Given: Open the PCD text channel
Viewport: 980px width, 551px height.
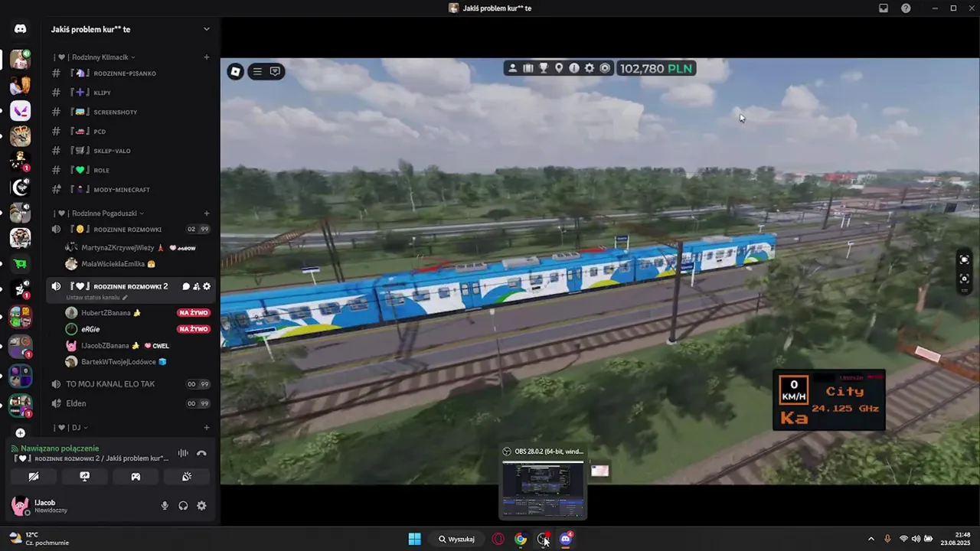Looking at the screenshot, I should pos(131,132).
